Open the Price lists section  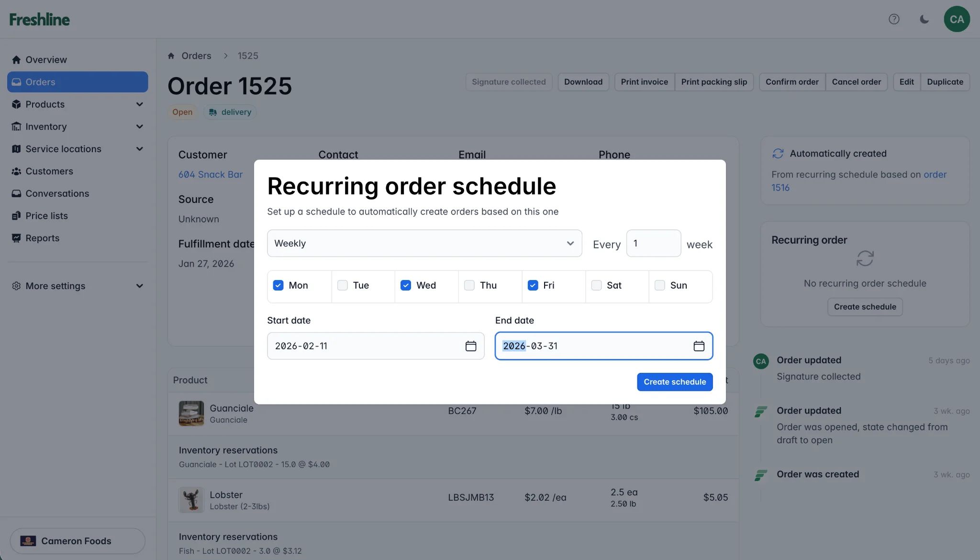(x=46, y=215)
